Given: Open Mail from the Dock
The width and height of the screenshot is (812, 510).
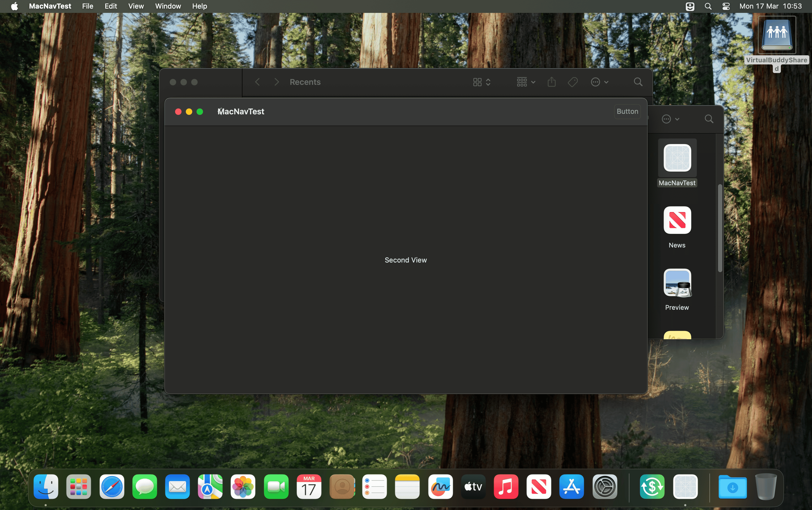Looking at the screenshot, I should [x=177, y=486].
